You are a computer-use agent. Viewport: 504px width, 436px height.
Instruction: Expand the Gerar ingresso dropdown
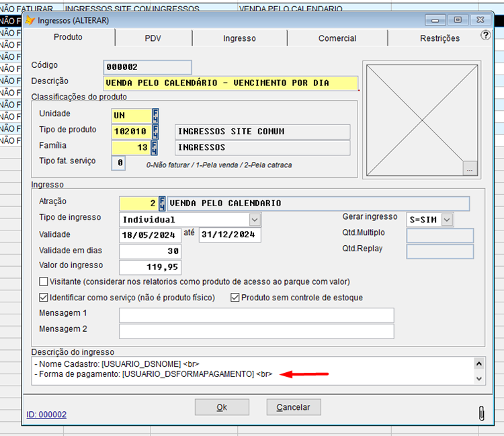pyautogui.click(x=447, y=220)
